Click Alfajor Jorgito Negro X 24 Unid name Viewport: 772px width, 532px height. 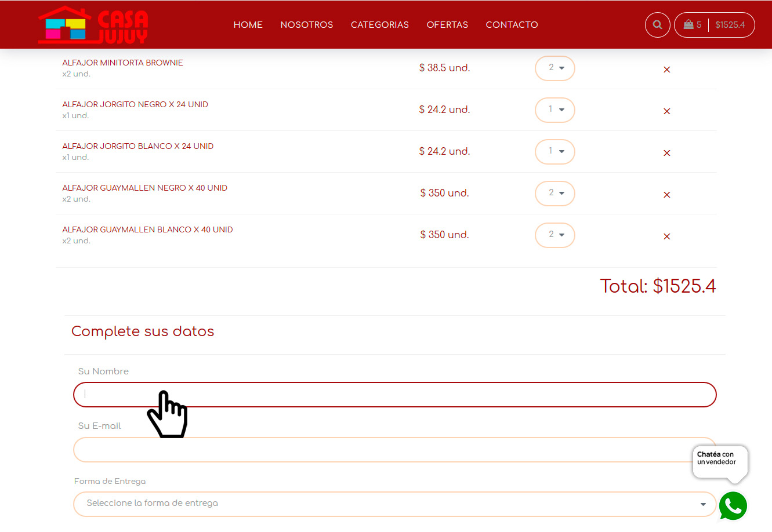(x=135, y=104)
